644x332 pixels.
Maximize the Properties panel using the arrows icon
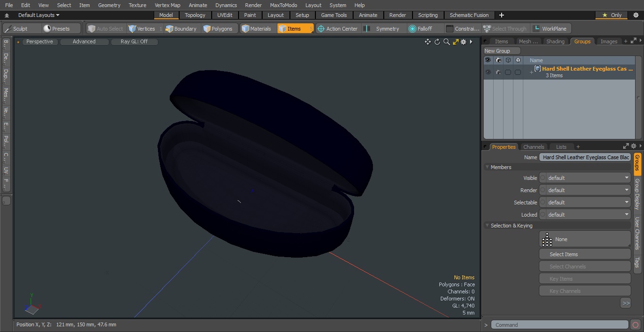(x=626, y=146)
